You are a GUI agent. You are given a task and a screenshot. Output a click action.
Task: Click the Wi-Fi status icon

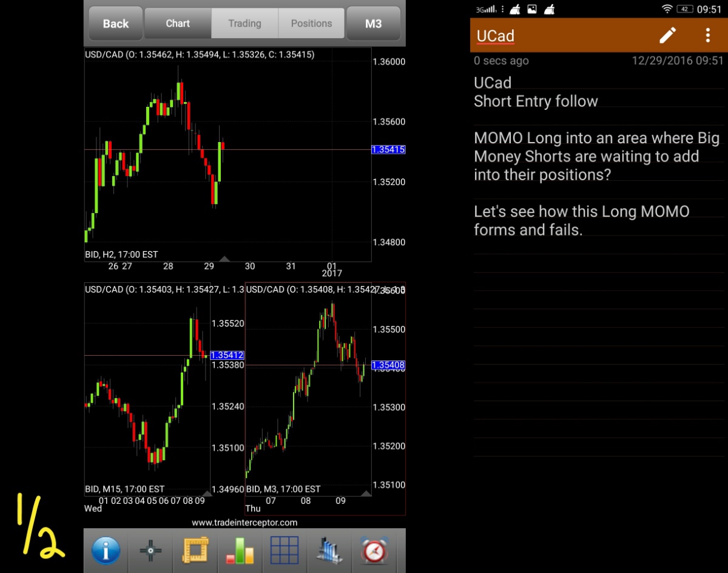667,9
